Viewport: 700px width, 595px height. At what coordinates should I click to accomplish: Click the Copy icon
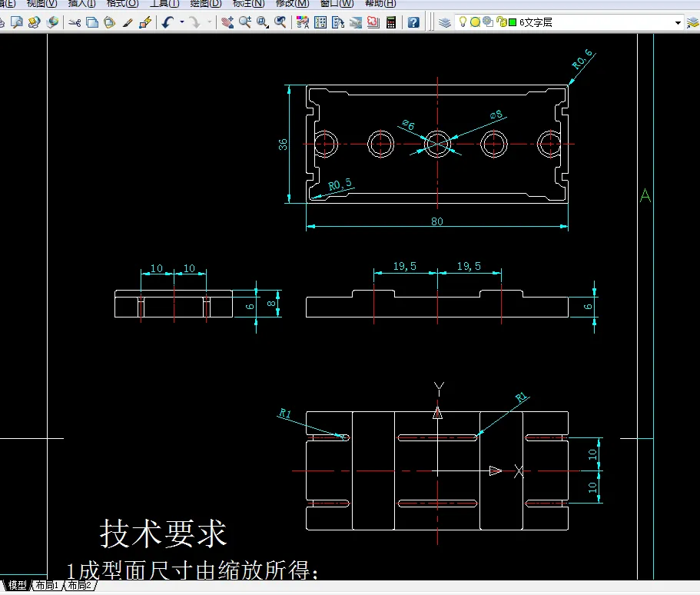click(92, 22)
